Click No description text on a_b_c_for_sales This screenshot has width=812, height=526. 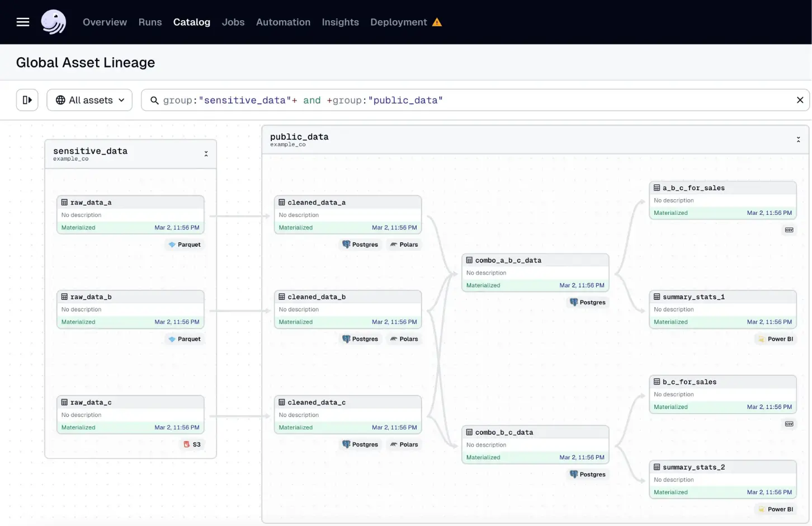click(x=674, y=200)
